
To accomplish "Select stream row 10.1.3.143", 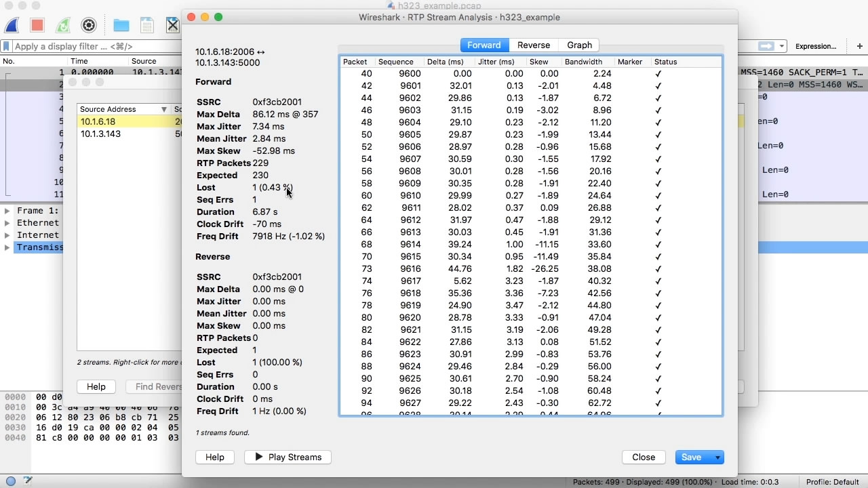I will pyautogui.click(x=130, y=134).
